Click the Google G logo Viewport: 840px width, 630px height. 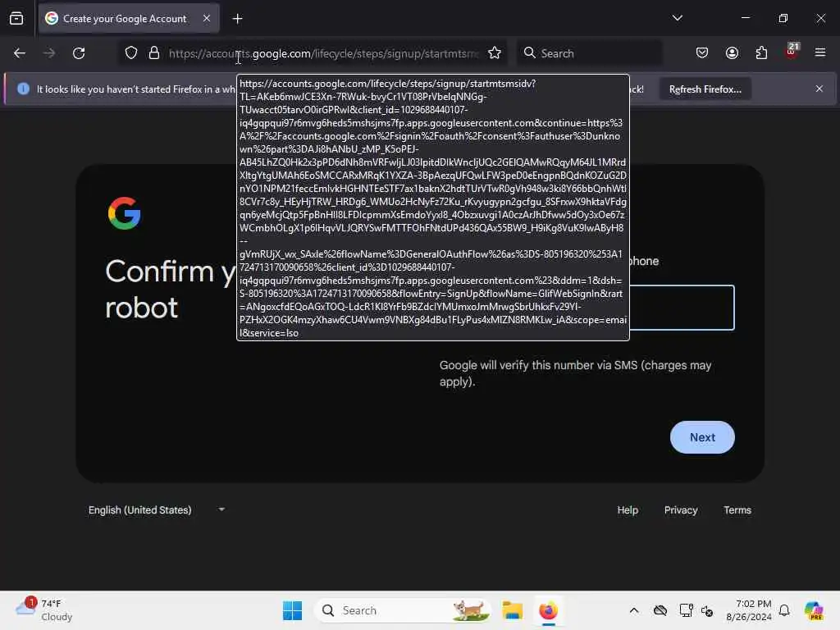(x=125, y=213)
